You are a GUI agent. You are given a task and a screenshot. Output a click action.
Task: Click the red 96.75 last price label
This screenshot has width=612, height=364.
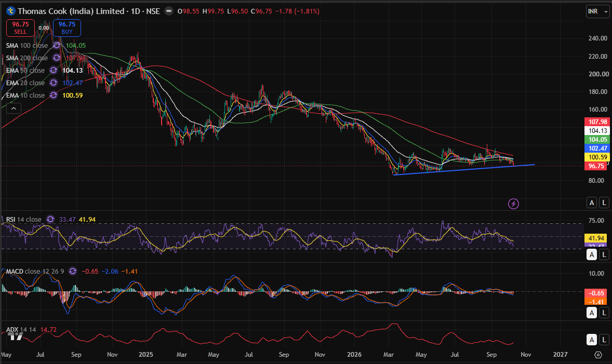pyautogui.click(x=596, y=166)
